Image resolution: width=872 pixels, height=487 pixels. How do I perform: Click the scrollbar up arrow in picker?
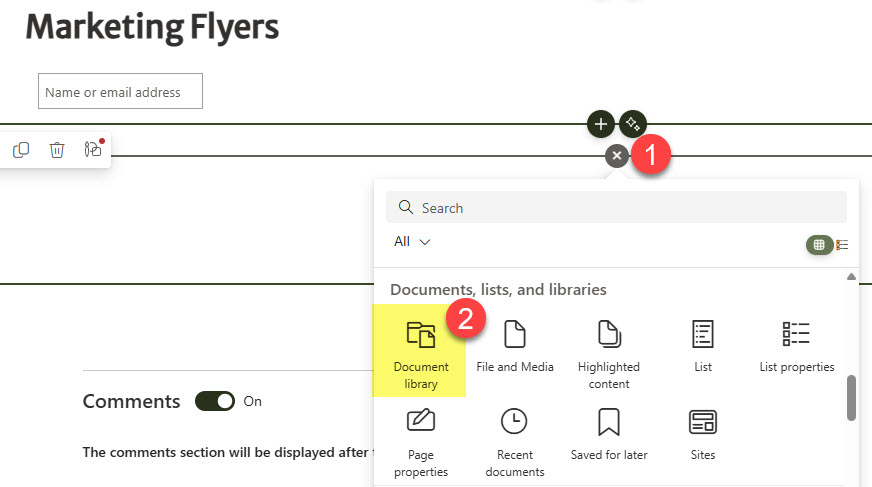851,276
